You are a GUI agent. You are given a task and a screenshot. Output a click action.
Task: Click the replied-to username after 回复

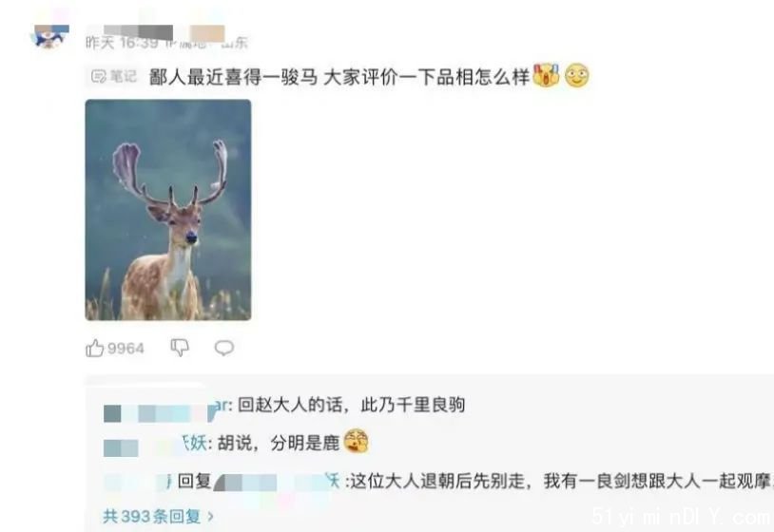click(277, 482)
